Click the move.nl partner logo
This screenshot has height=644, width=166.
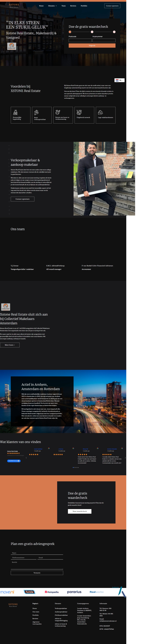click(x=7, y=592)
